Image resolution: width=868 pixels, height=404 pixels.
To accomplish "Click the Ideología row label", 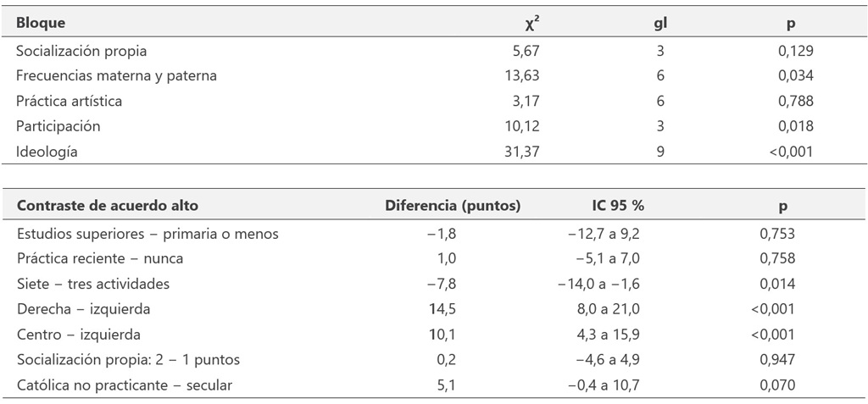I will click(x=47, y=152).
